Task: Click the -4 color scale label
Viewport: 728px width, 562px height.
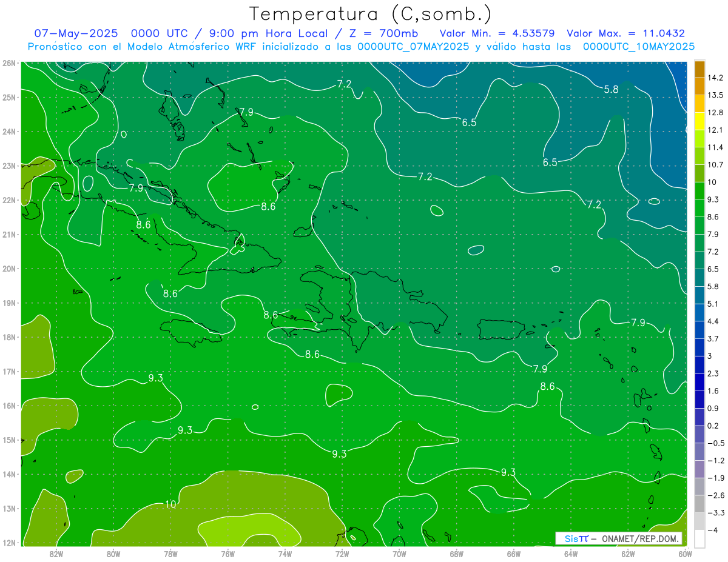Action: pos(712,530)
